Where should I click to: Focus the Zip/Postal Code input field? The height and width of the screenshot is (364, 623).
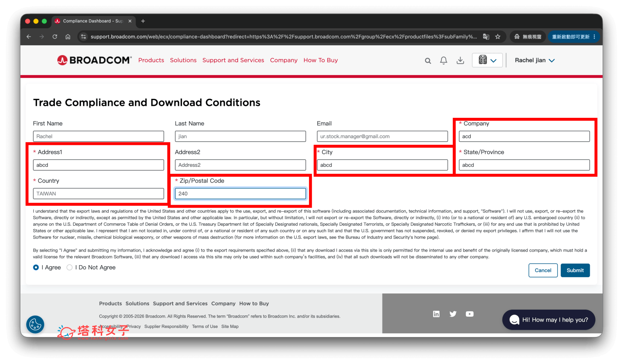pyautogui.click(x=240, y=193)
